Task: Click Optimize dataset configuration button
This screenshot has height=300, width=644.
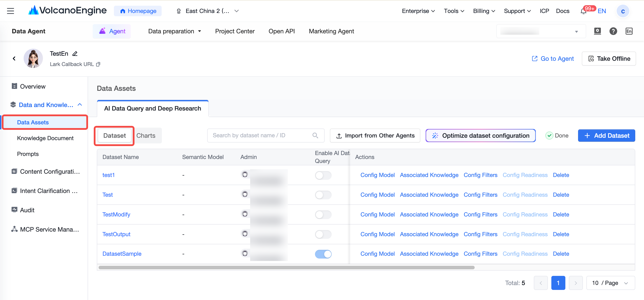Action: point(481,135)
